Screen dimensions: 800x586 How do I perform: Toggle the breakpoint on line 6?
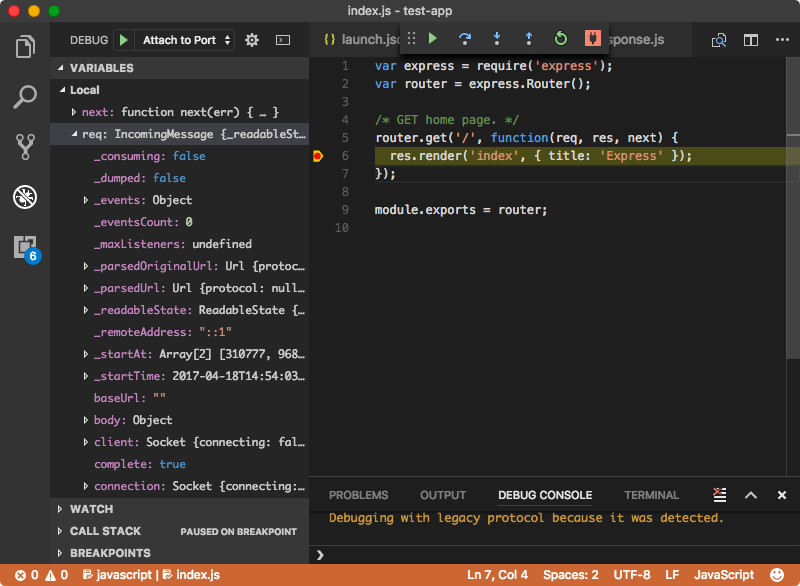point(318,156)
